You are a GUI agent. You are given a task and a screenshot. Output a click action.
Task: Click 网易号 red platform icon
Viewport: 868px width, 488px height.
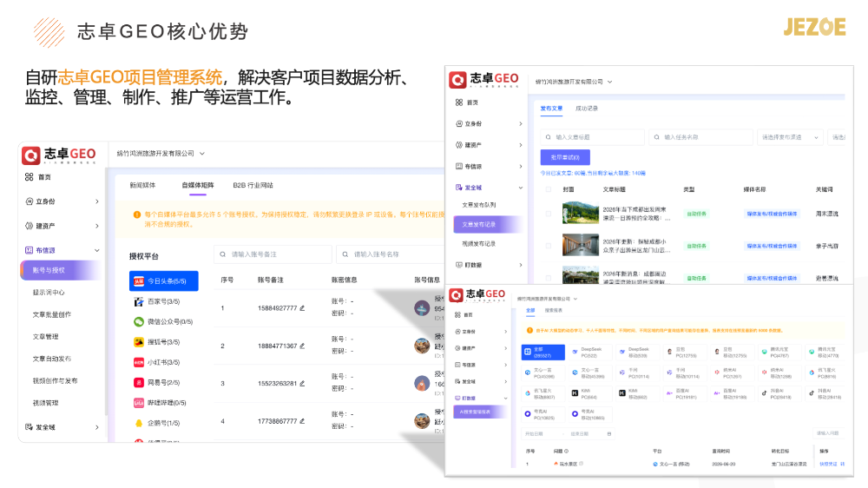(x=138, y=383)
